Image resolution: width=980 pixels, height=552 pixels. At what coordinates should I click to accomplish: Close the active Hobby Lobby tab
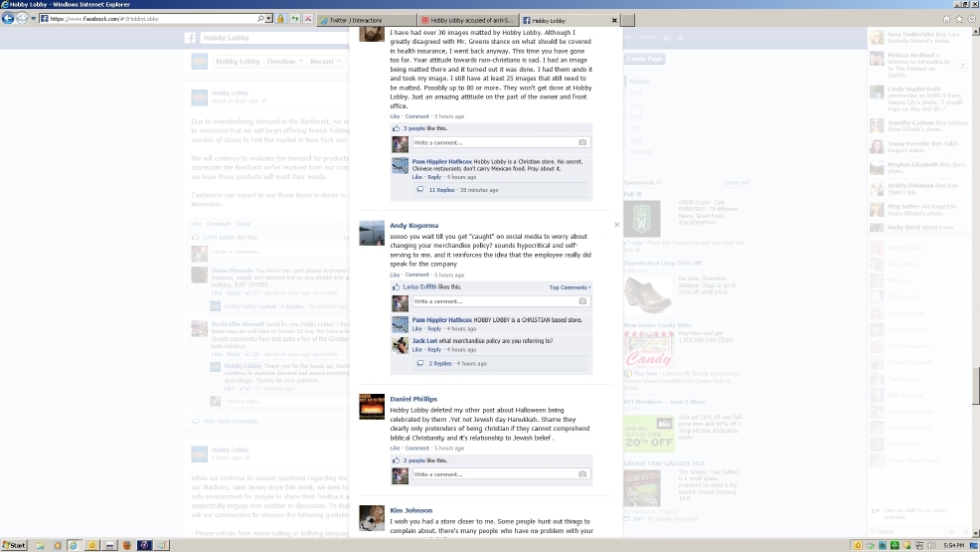point(614,21)
